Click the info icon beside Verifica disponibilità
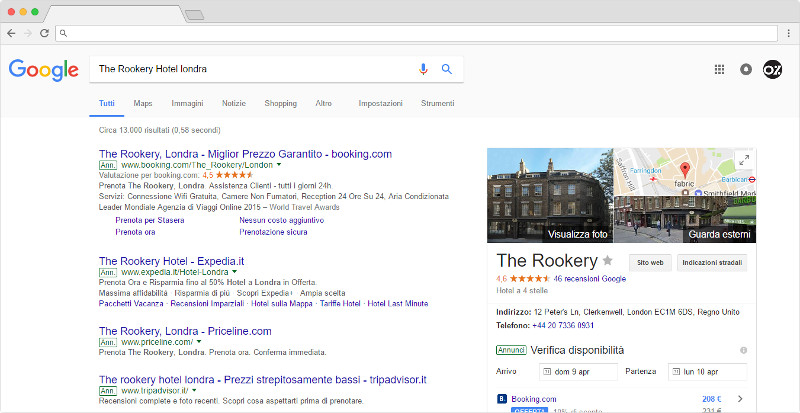 click(743, 350)
